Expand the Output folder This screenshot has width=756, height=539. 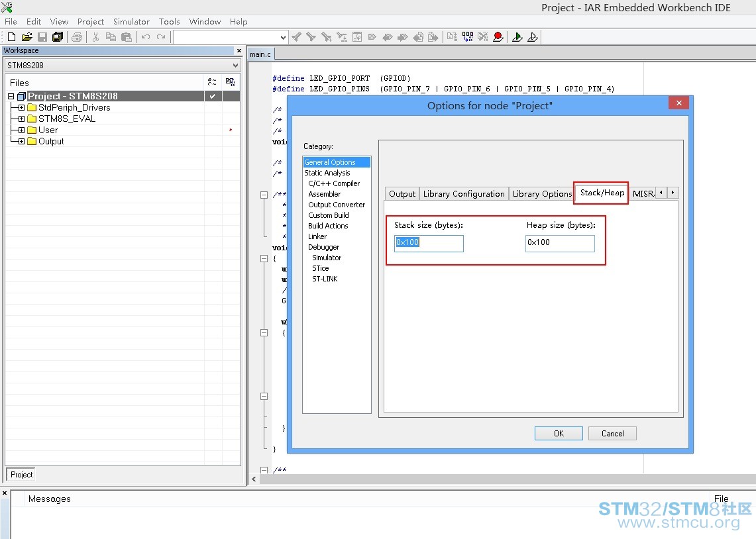21,141
